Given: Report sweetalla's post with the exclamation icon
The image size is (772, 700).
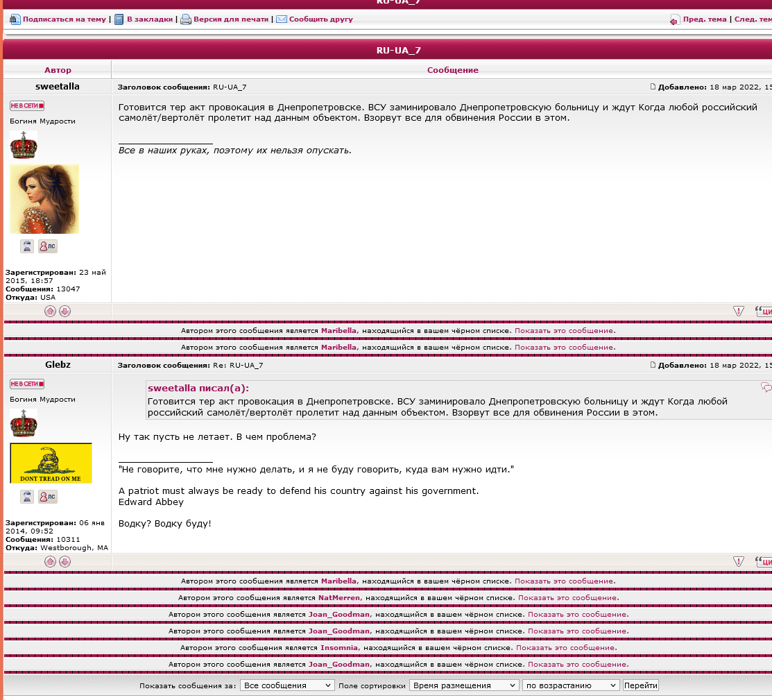Looking at the screenshot, I should tap(739, 311).
